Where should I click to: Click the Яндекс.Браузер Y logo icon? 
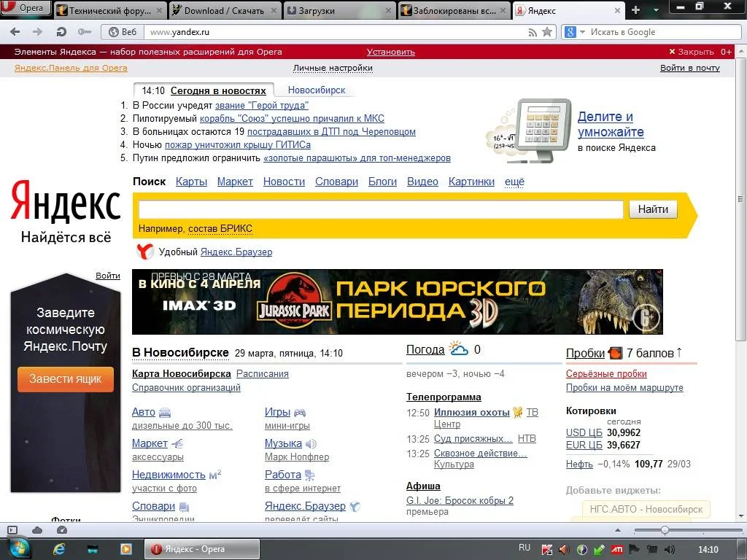(x=145, y=252)
